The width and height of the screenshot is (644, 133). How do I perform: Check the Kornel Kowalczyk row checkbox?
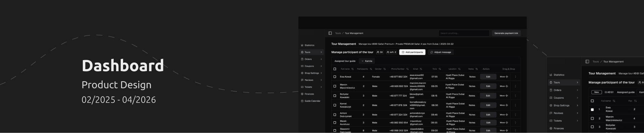334,105
